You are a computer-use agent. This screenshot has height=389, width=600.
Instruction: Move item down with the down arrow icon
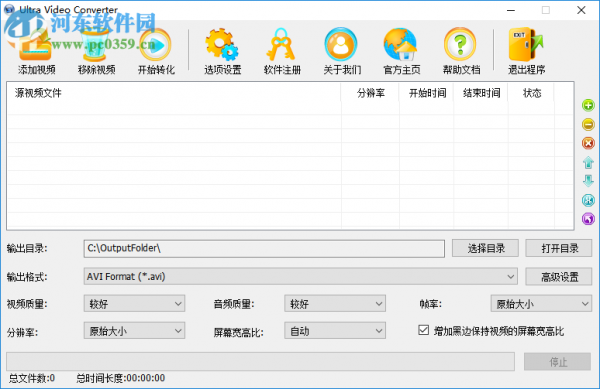click(x=588, y=181)
